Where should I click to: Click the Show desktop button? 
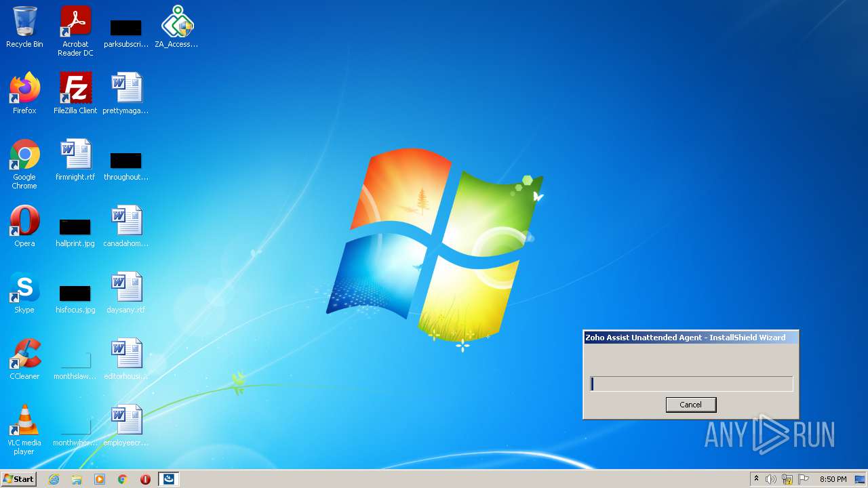tap(861, 479)
